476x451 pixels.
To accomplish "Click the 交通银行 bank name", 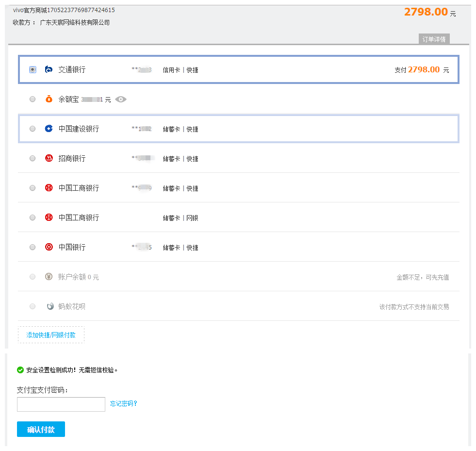I will [x=72, y=69].
